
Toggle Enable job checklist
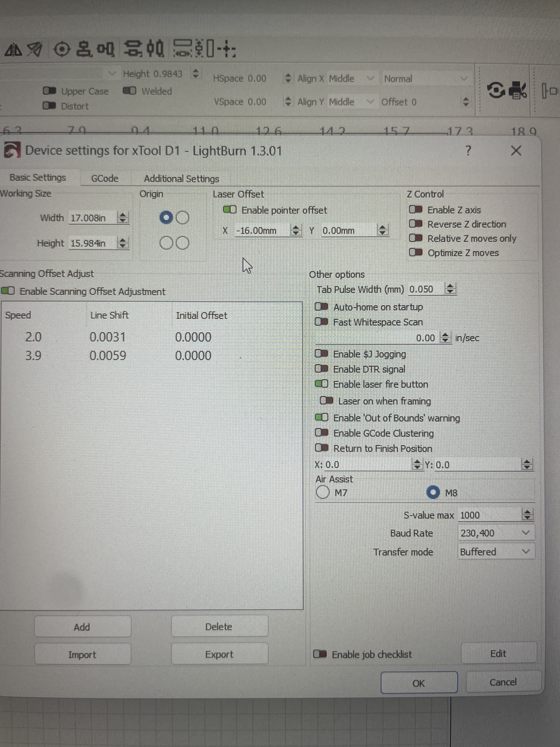(x=320, y=654)
